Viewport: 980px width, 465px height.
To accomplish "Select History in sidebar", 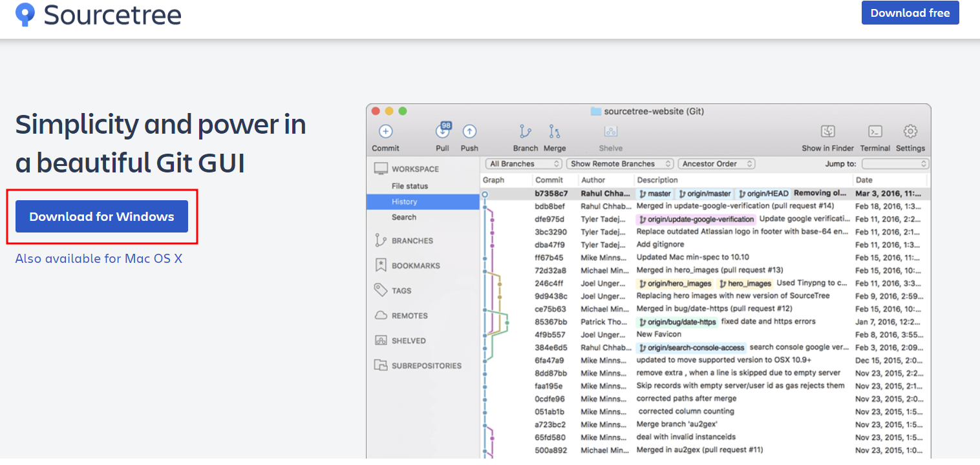I will click(423, 201).
